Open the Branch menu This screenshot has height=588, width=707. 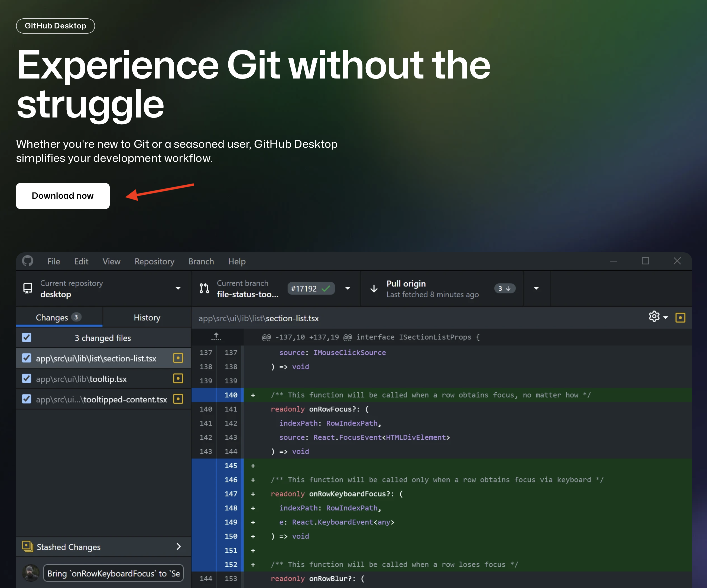[201, 261]
